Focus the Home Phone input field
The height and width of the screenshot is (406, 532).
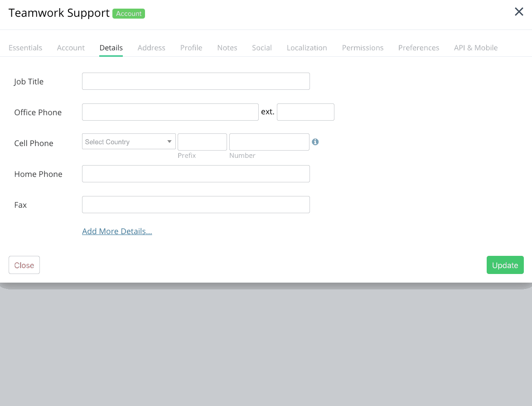pos(196,174)
